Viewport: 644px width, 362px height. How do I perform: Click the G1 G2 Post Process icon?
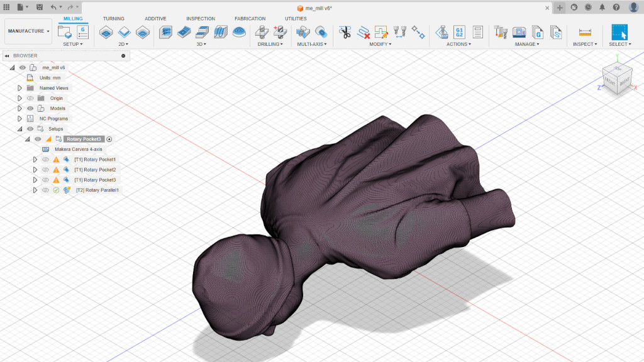coord(459,32)
